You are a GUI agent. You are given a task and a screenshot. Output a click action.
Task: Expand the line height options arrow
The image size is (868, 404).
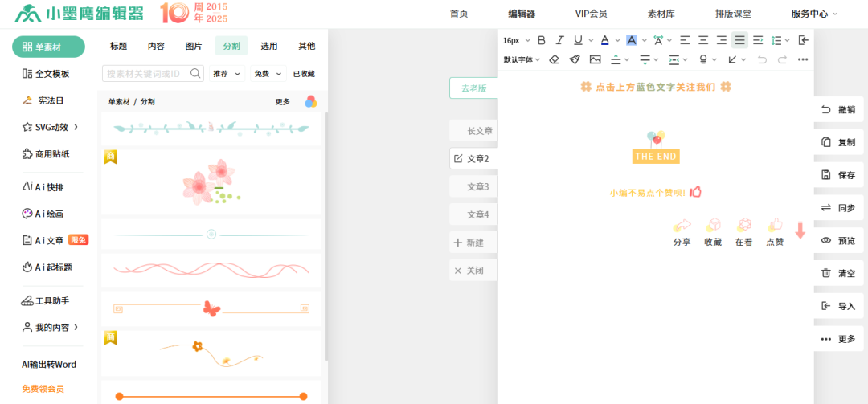coord(787,40)
